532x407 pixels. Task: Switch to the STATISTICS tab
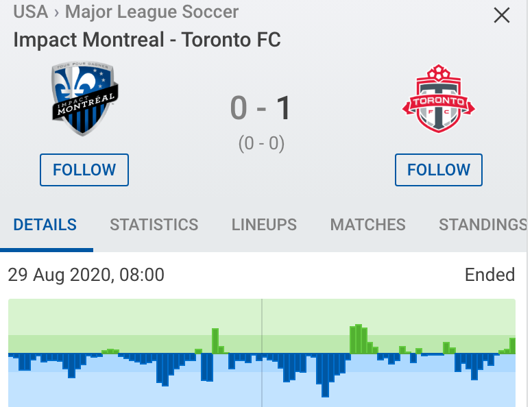click(x=154, y=225)
